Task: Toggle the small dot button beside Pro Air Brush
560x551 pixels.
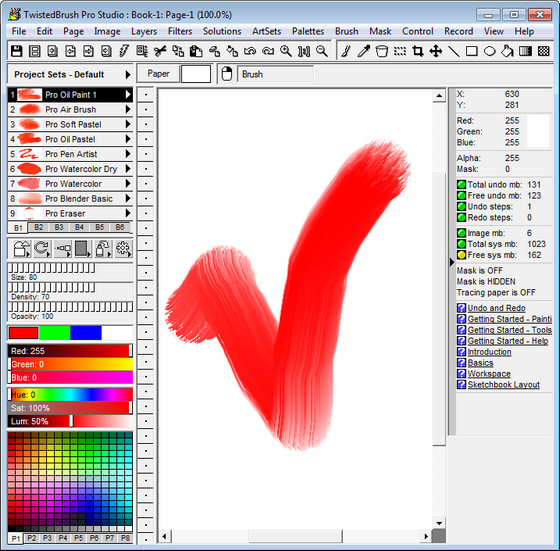Action: pyautogui.click(x=146, y=110)
